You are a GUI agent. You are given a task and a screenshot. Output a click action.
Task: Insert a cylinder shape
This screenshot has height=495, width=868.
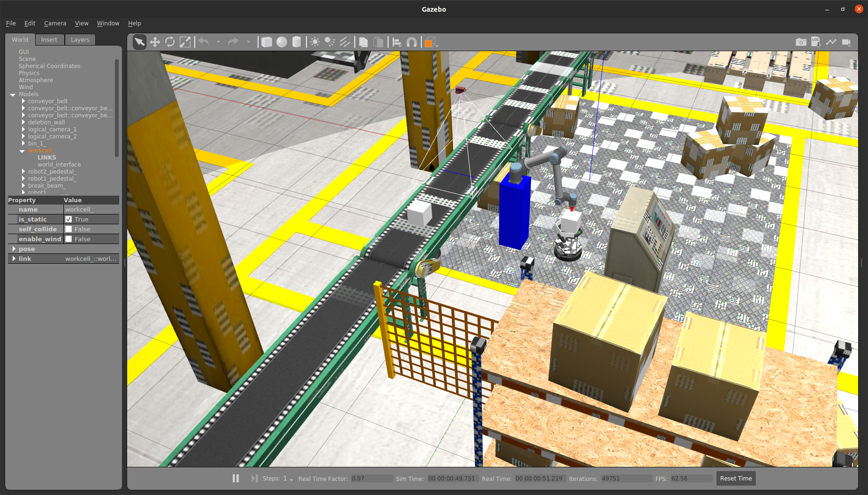point(297,42)
